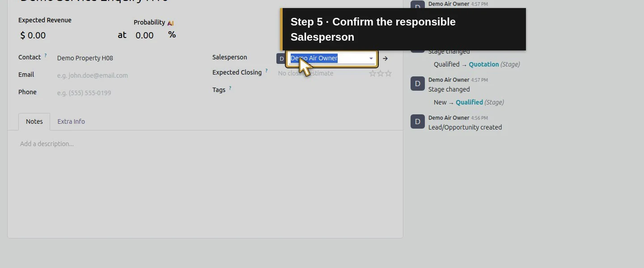This screenshot has height=268, width=644.
Task: Click the Contact label
Action: [x=30, y=57]
